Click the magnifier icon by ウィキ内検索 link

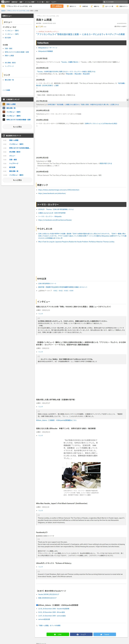click(x=37, y=626)
